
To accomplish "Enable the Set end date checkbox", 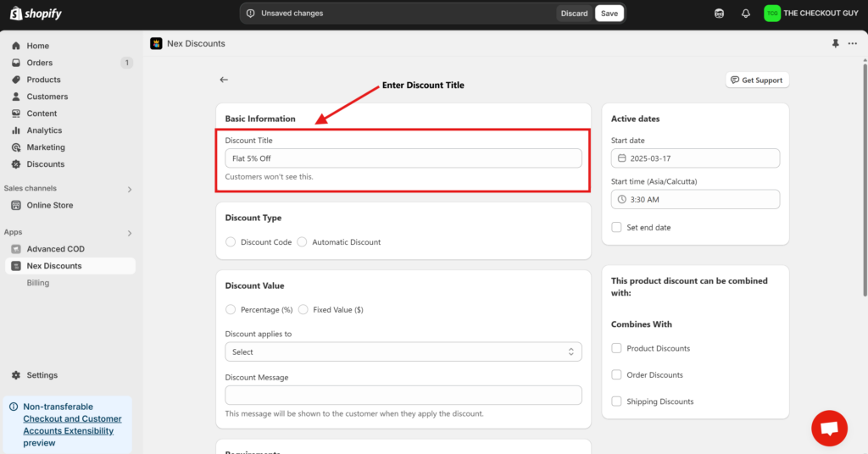I will 616,228.
